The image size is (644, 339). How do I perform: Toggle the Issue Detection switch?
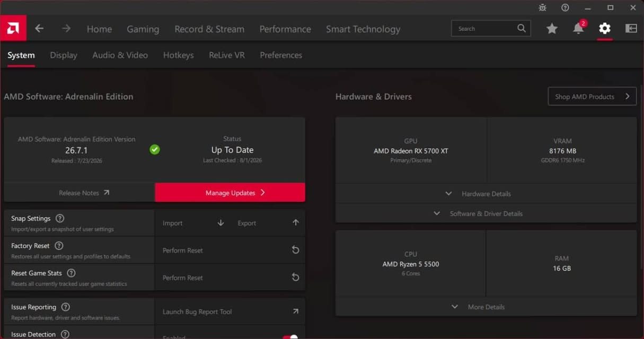[290, 337]
